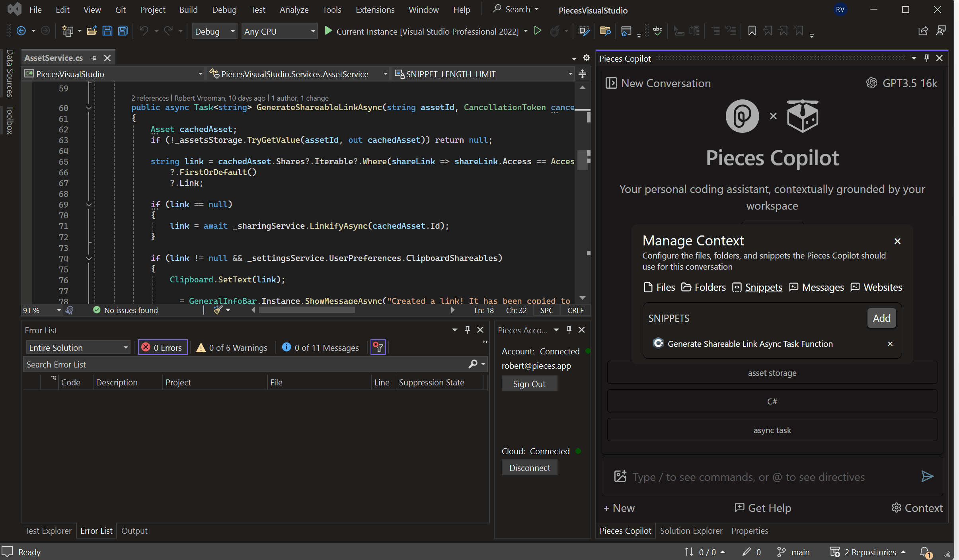Send the Pieces Copilot message
Screen dimensions: 959x560
coord(927,476)
